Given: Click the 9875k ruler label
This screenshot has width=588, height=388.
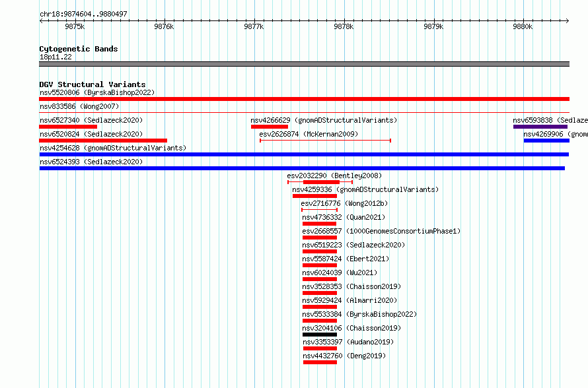Looking at the screenshot, I should pos(75,26).
